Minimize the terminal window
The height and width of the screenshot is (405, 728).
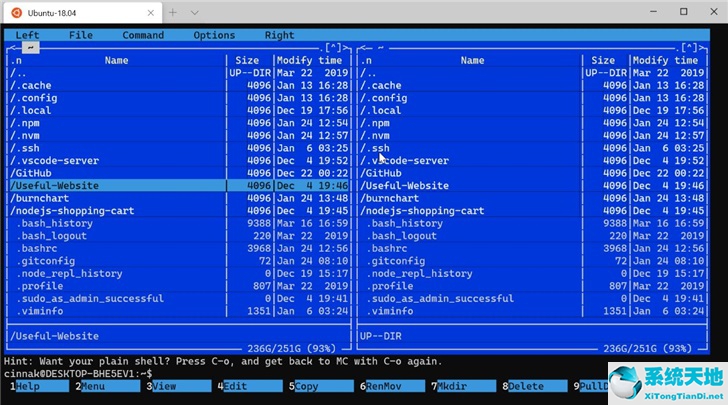pyautogui.click(x=653, y=12)
